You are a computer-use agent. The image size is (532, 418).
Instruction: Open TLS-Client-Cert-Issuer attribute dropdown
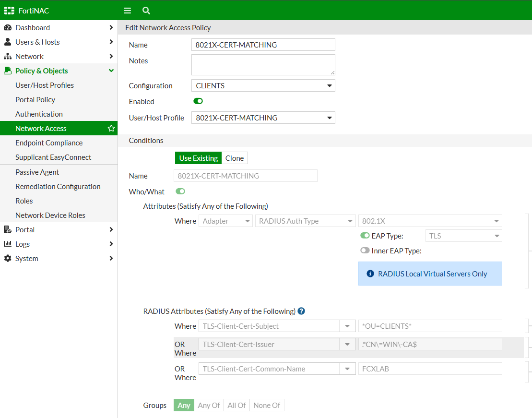(277, 344)
